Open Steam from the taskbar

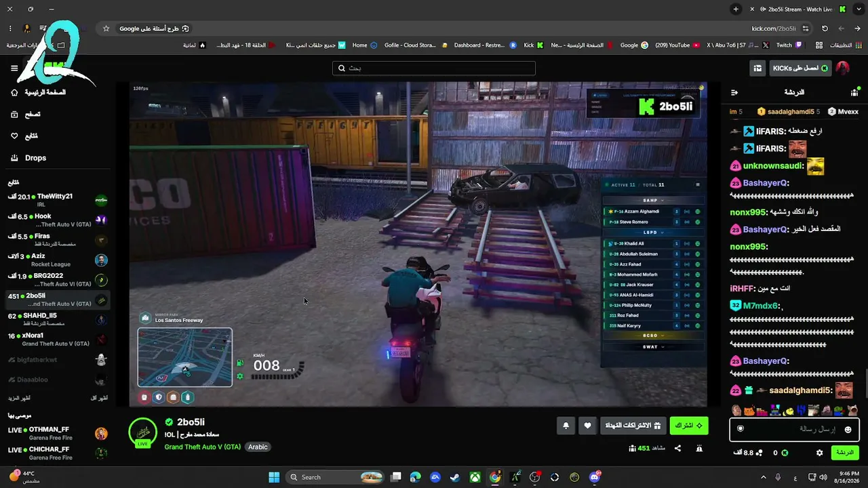tap(455, 477)
